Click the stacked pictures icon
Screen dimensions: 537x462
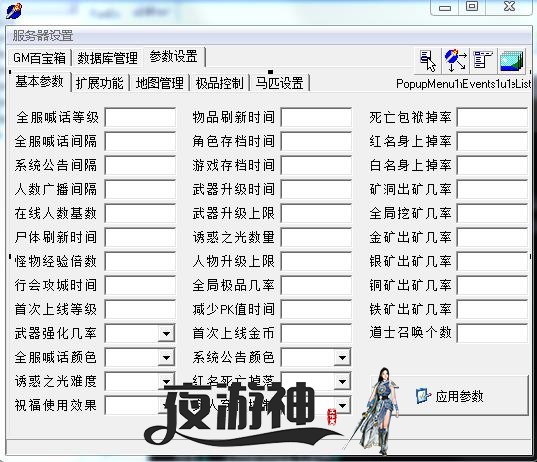point(511,61)
